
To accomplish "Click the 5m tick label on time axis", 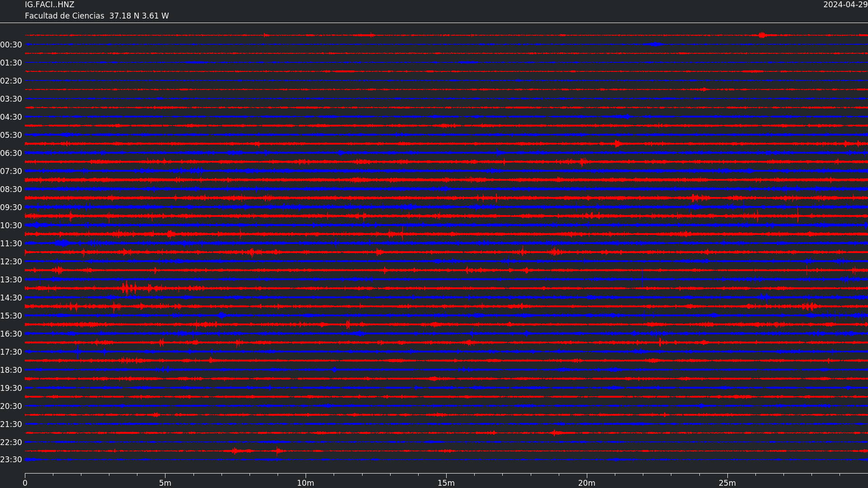I will point(165,483).
